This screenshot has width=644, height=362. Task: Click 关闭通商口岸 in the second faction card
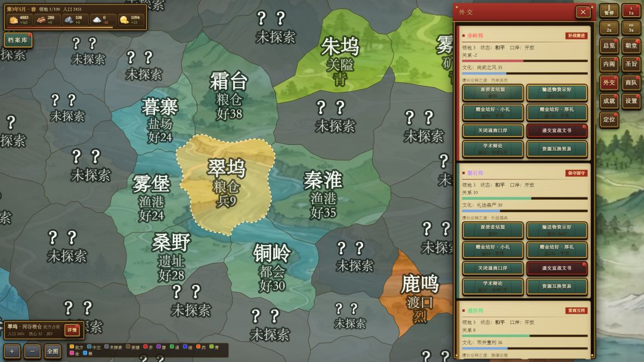pyautogui.click(x=493, y=268)
